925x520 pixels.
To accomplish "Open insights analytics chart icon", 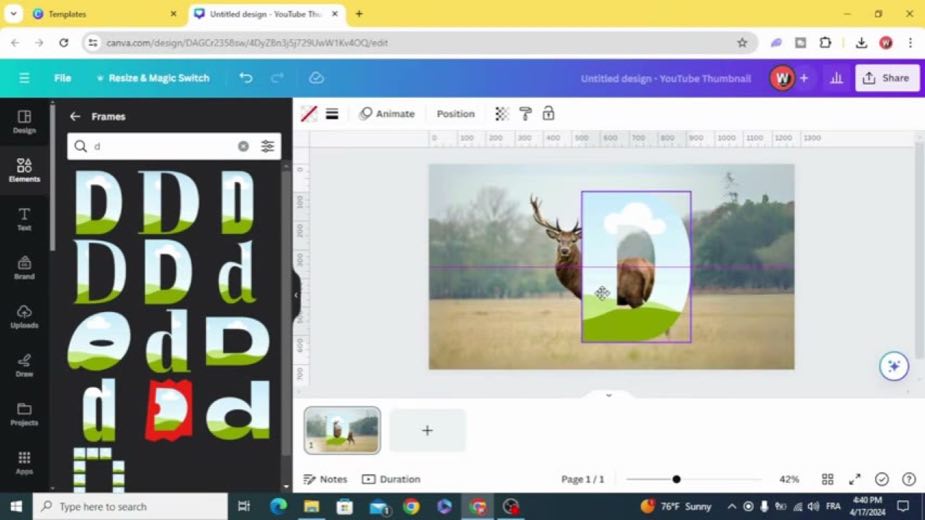I will (837, 78).
